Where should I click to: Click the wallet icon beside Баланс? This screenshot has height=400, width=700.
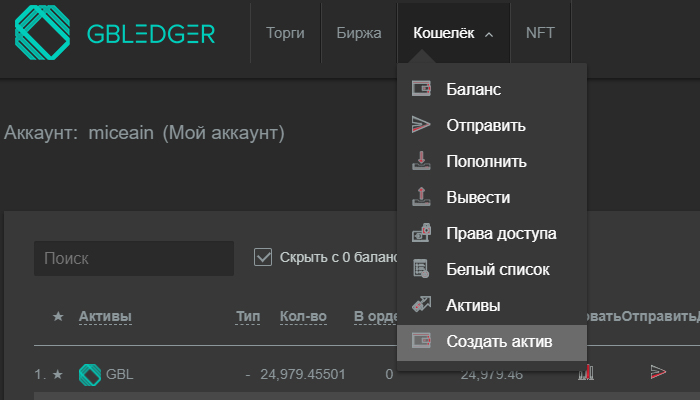click(x=421, y=88)
